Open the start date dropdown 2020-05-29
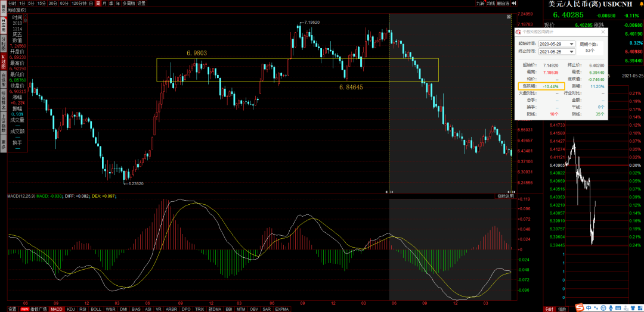 571,44
